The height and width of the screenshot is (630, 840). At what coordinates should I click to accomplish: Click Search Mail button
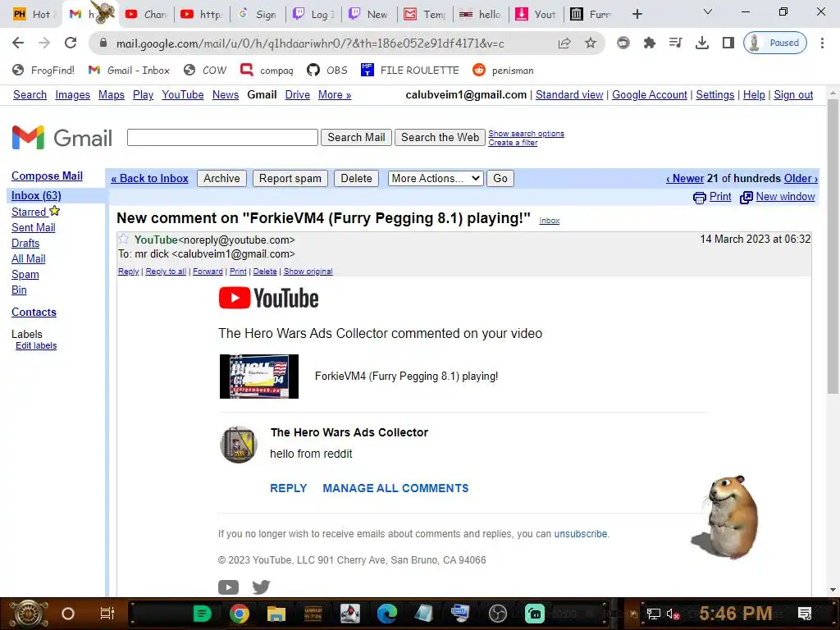pyautogui.click(x=356, y=138)
